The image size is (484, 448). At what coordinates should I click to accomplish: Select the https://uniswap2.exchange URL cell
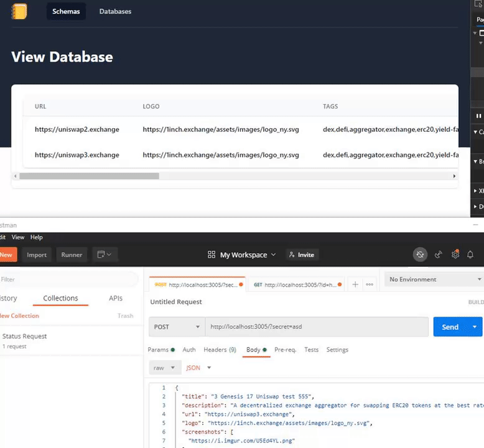(77, 129)
